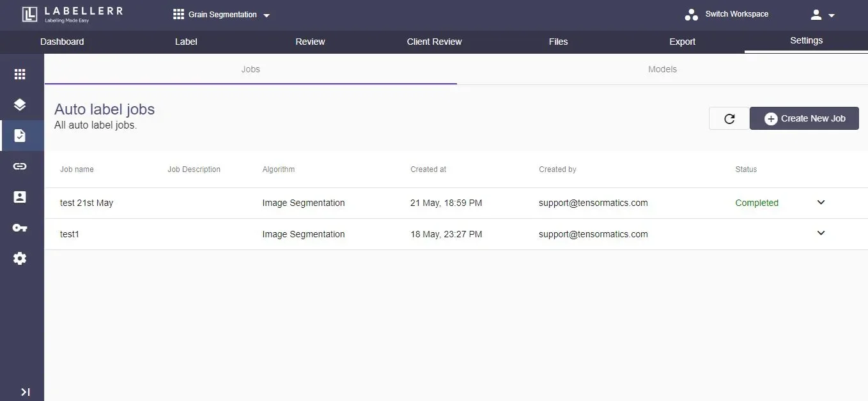Click the Status column header
Image resolution: width=868 pixels, height=401 pixels.
[x=746, y=169]
